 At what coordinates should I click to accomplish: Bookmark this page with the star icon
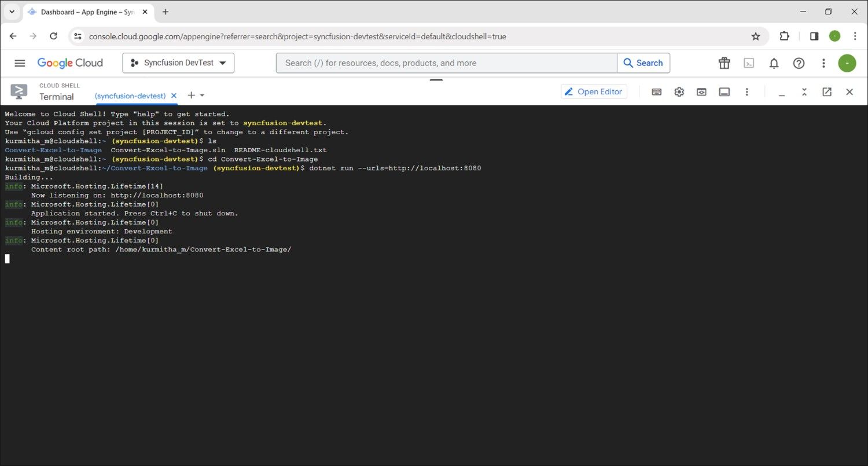[755, 36]
